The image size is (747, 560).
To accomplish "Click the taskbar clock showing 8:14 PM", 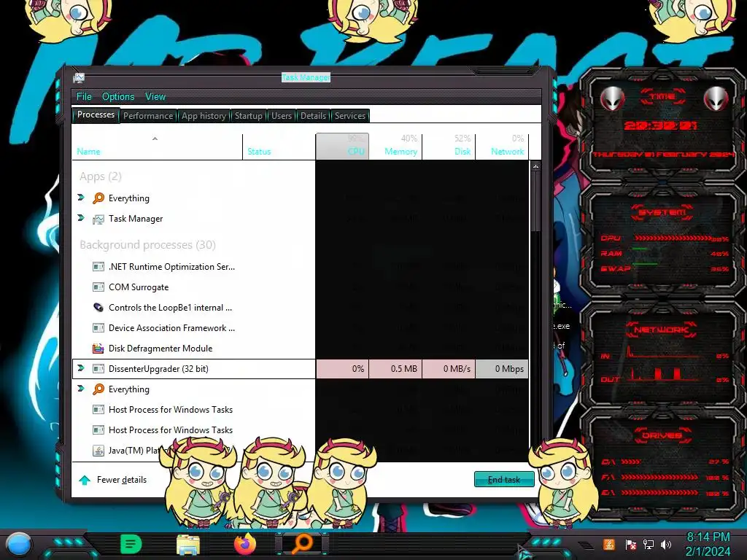I will tap(708, 544).
